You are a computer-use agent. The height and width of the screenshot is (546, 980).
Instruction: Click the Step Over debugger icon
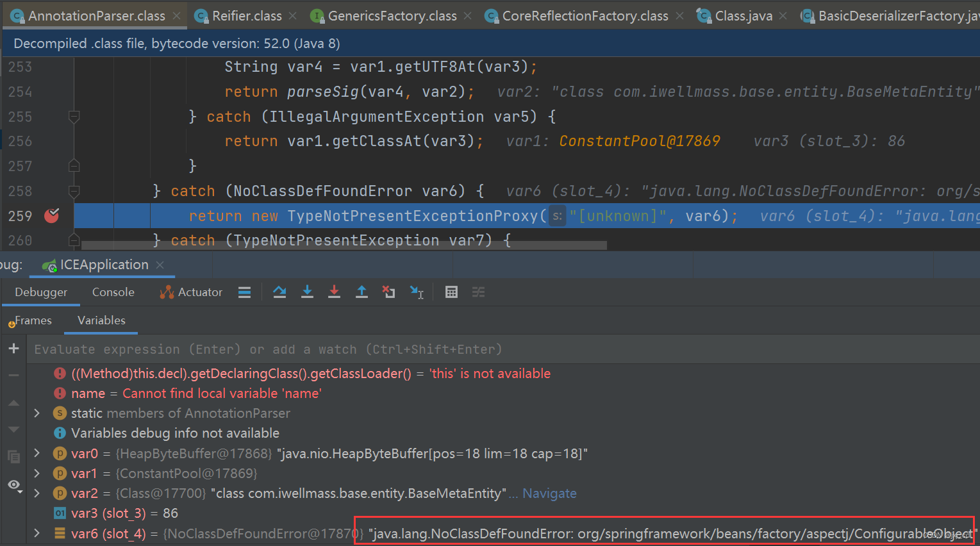pyautogui.click(x=279, y=292)
